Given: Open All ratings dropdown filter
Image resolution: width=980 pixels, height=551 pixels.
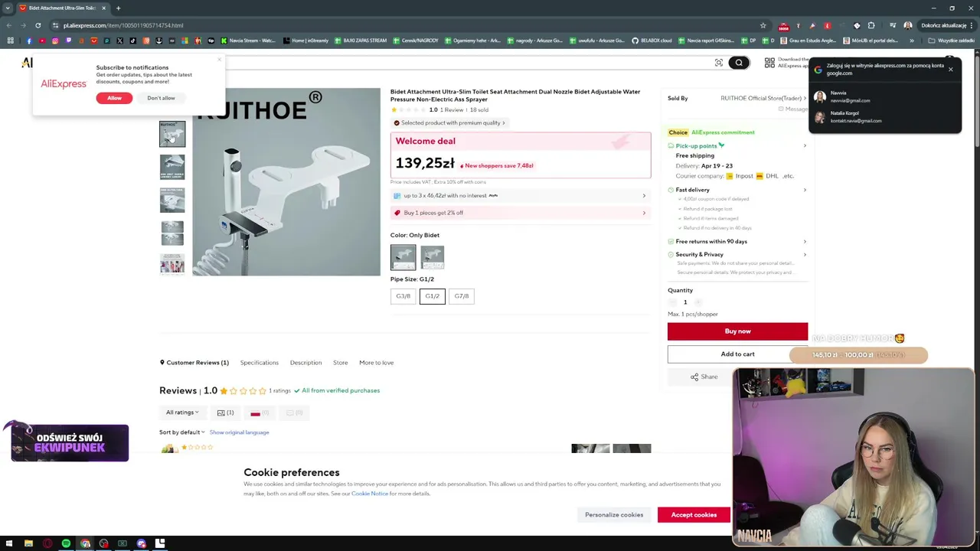Looking at the screenshot, I should point(182,412).
